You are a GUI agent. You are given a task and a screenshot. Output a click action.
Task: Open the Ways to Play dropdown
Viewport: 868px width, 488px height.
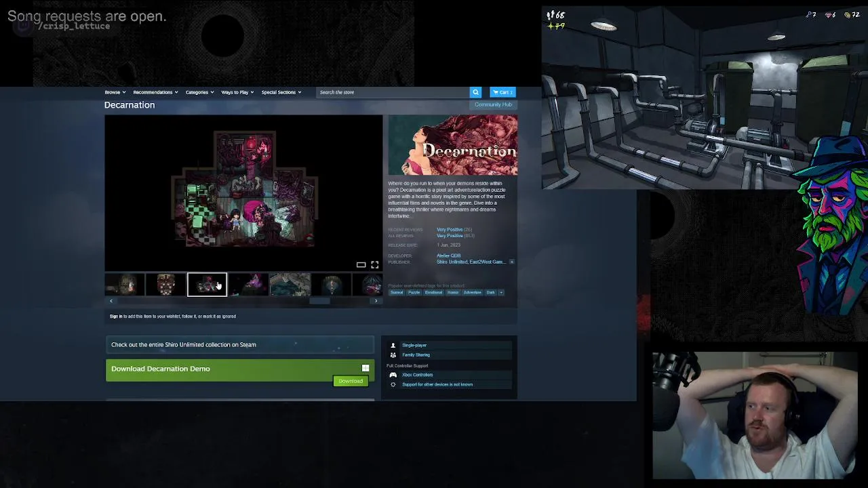[237, 92]
